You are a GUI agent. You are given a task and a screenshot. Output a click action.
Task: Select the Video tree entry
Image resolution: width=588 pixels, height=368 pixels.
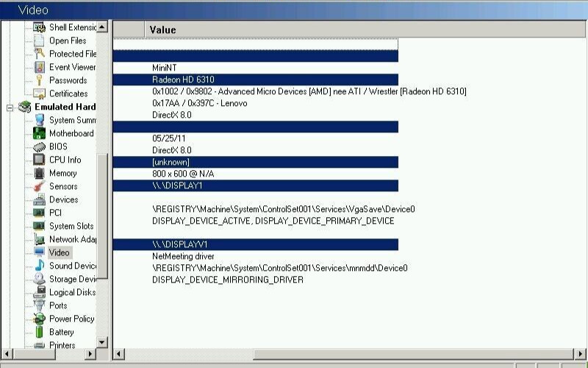(60, 252)
